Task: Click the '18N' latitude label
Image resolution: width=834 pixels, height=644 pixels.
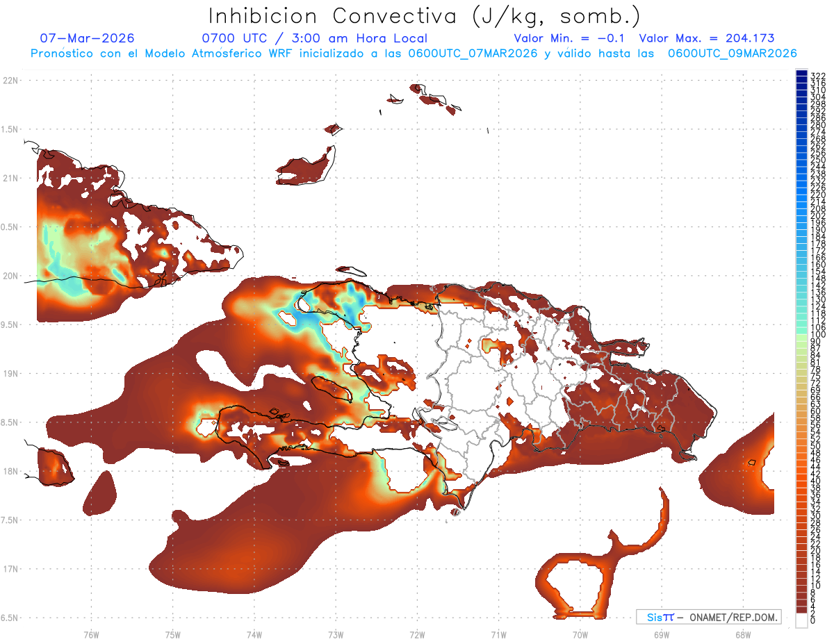Action: coord(11,471)
